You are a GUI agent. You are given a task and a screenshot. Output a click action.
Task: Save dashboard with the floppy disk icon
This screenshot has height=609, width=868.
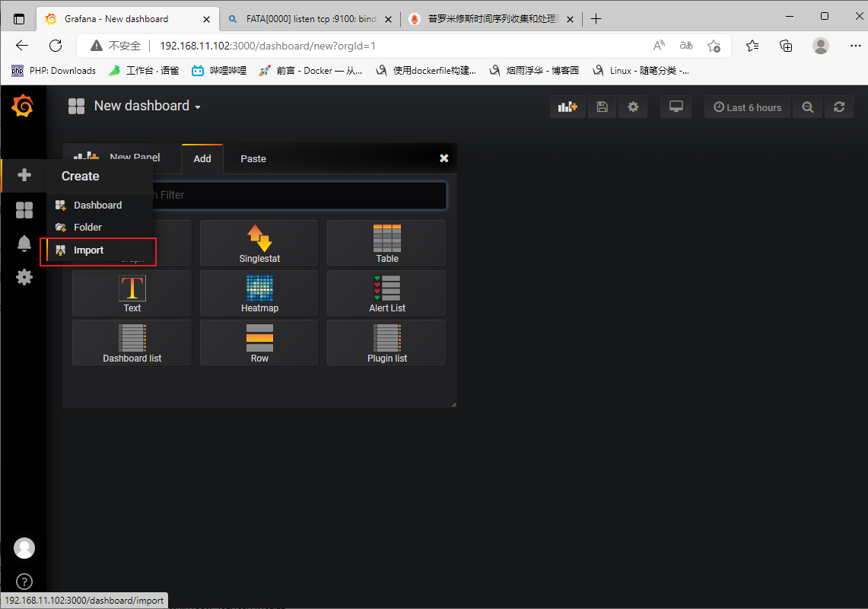602,107
